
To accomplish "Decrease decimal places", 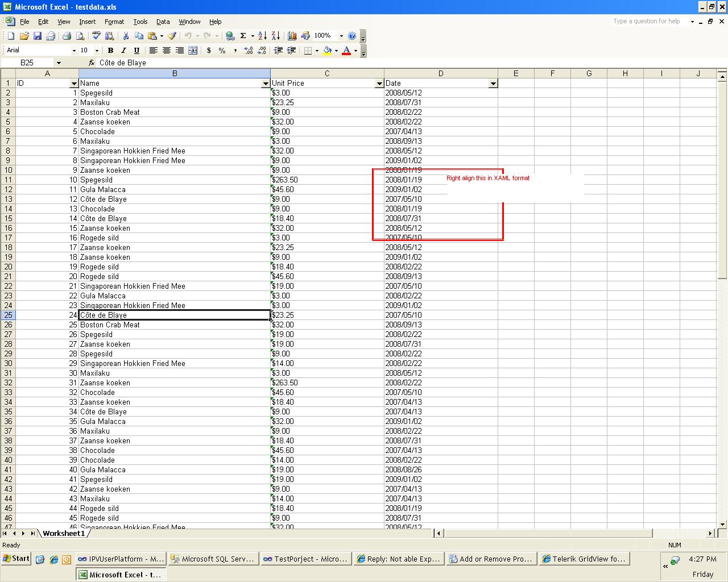I will [x=262, y=51].
